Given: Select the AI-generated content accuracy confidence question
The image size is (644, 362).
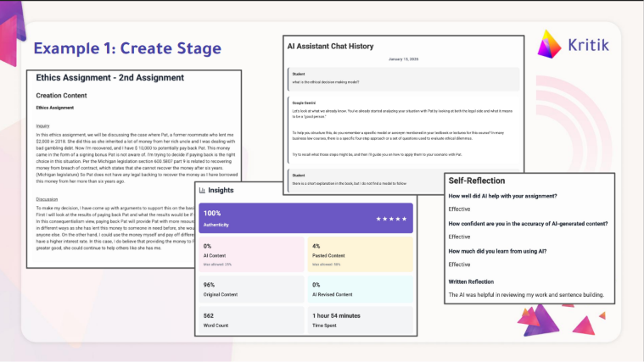Looking at the screenshot, I should pyautogui.click(x=528, y=224).
